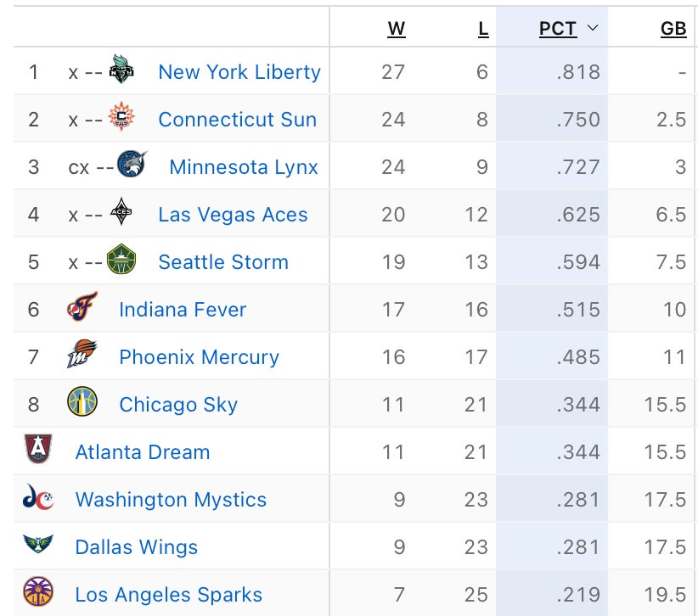Click the Indiana Fever team logo
698x616 pixels.
(82, 308)
